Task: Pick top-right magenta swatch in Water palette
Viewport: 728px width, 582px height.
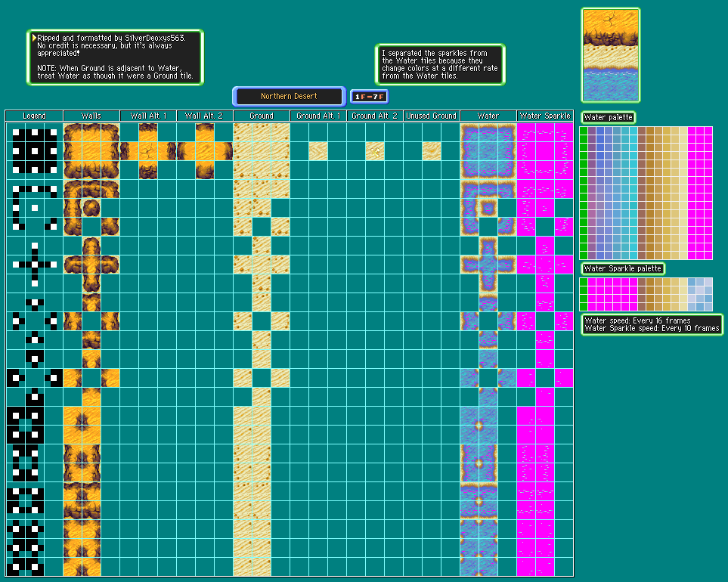Action: pyautogui.click(x=708, y=132)
